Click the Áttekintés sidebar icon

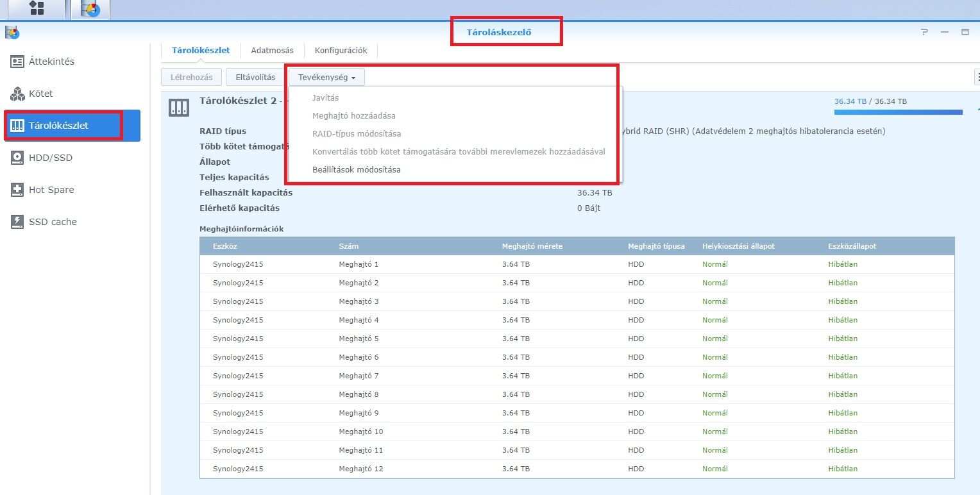[17, 62]
